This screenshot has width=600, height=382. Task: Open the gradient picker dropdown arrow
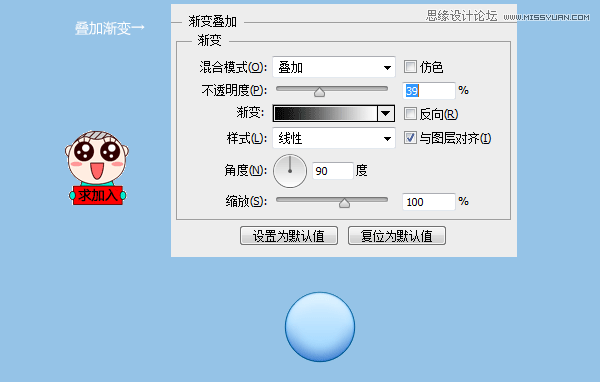[386, 114]
